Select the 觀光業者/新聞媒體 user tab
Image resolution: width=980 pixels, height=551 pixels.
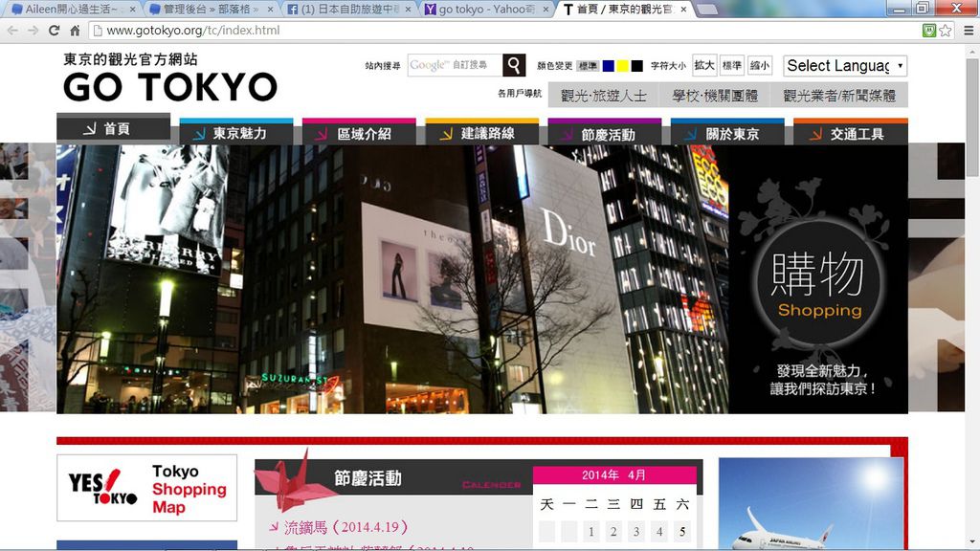coord(839,96)
